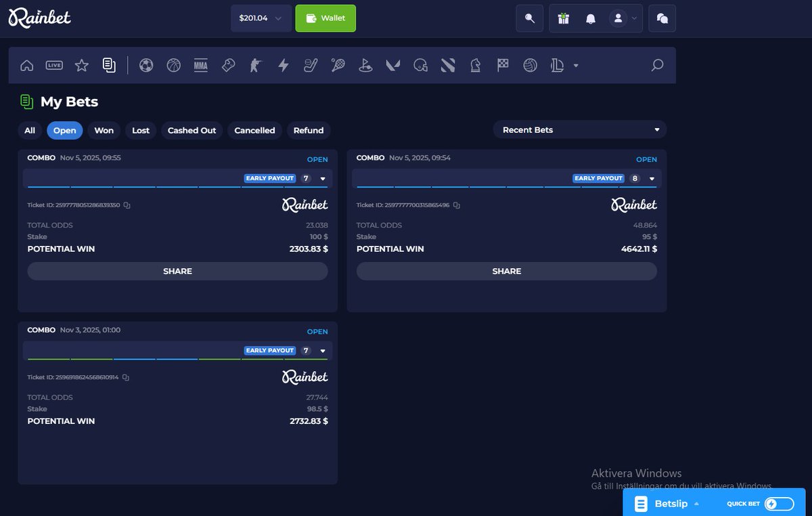Copy ticket ID ending 865496
This screenshot has width=812, height=516.
[456, 205]
